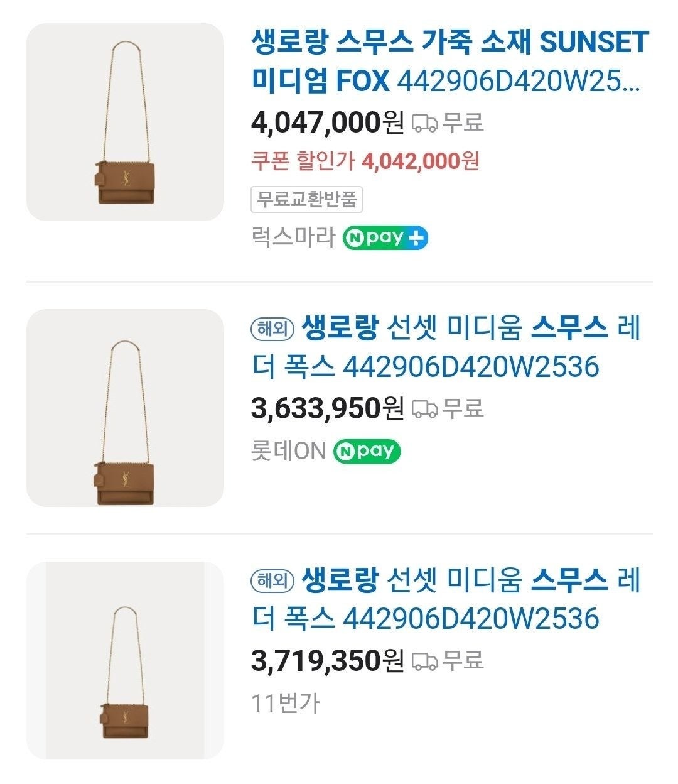Click the delivery truck icon beside 3,719,350원
Screen dimensions: 678x784
[x=424, y=661]
